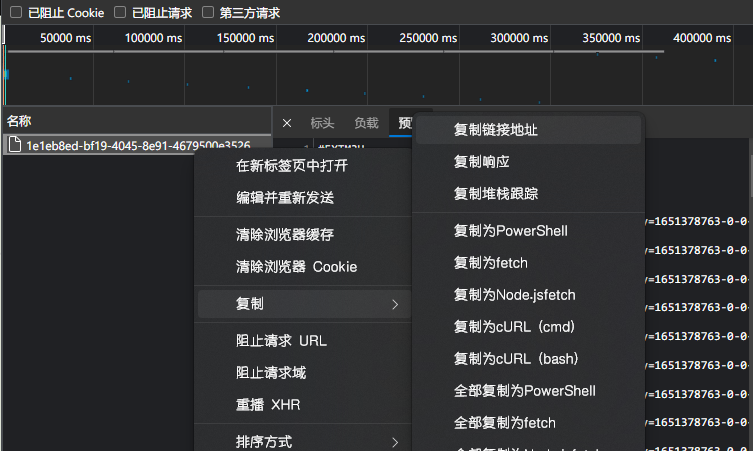Click the file icon of request 1e1eb8ed
The height and width of the screenshot is (451, 753).
coord(14,145)
